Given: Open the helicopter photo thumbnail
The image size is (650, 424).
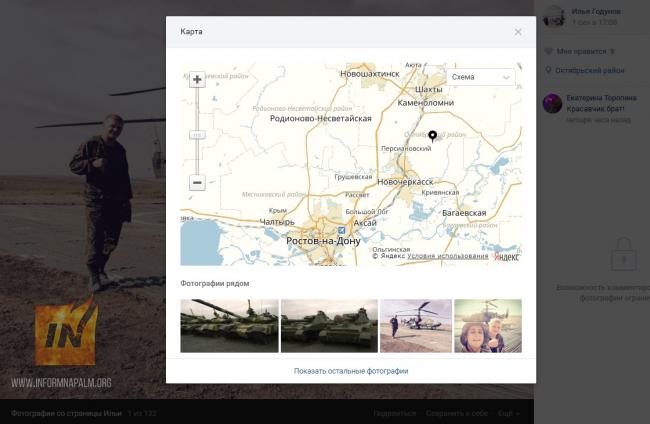Looking at the screenshot, I should point(415,325).
